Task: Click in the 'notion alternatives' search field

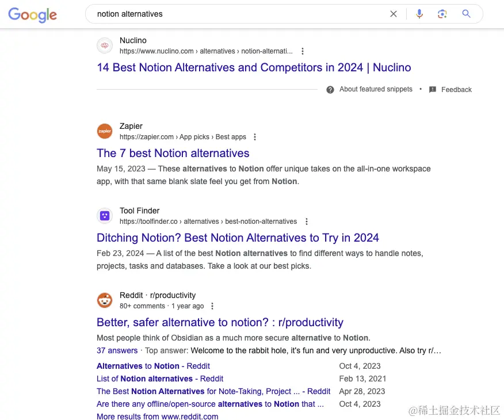Action: (238, 14)
